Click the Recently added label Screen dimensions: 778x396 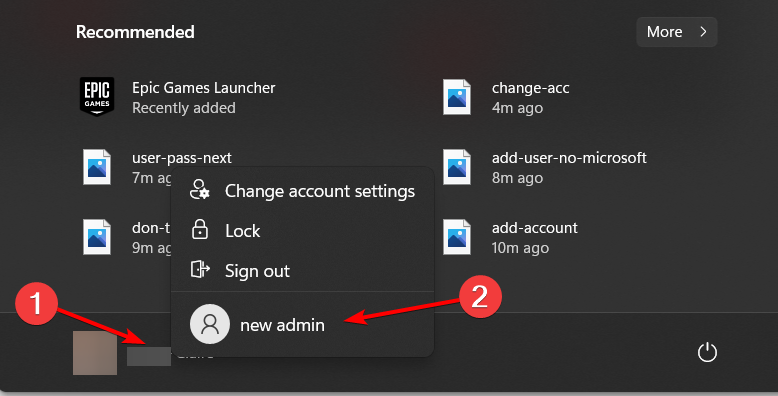coord(184,108)
